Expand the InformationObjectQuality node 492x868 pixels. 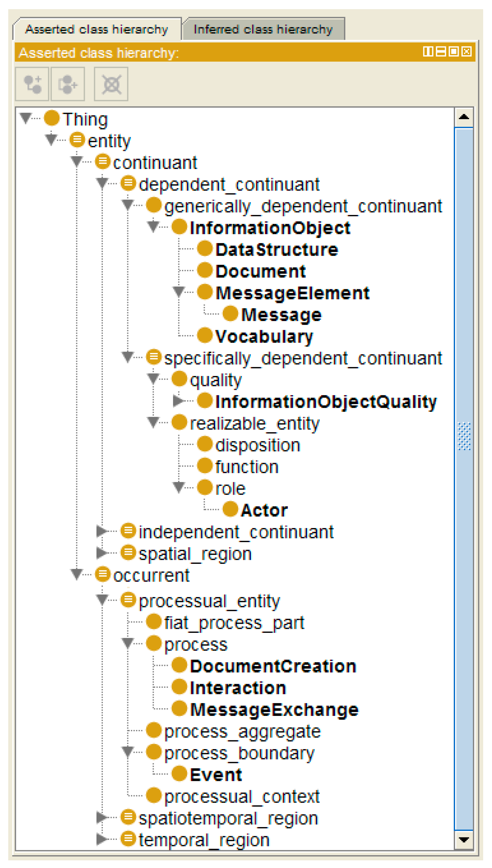click(x=178, y=401)
